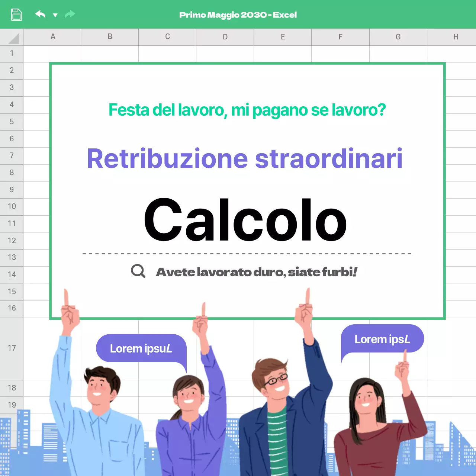Click Avete lavorato duro, siate furbi!
Screen dimensions: 476x476
pyautogui.click(x=256, y=272)
